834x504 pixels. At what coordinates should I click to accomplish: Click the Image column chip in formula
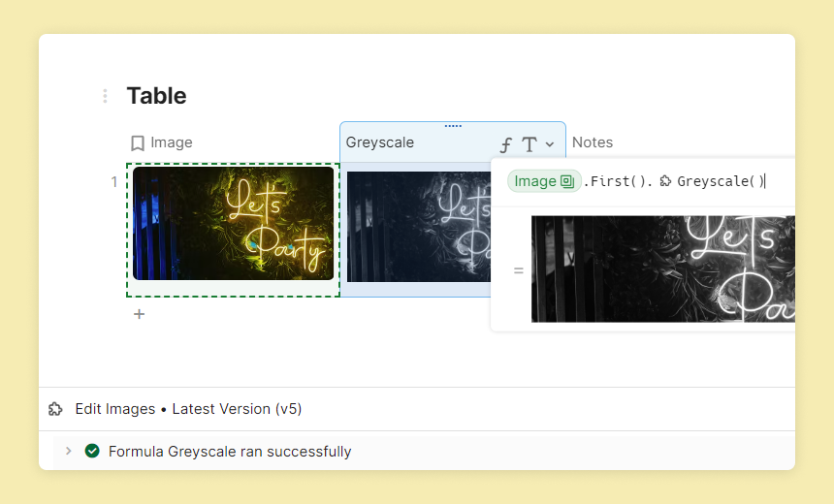point(544,181)
